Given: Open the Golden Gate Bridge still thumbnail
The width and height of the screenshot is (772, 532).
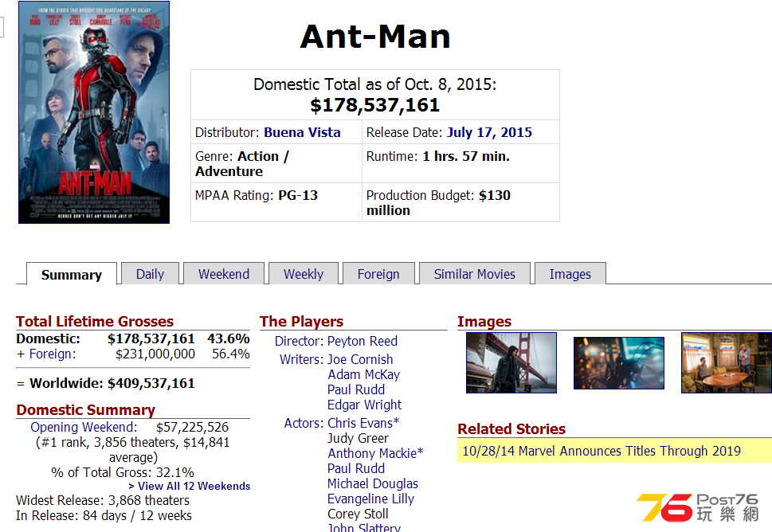Looking at the screenshot, I should 511,362.
